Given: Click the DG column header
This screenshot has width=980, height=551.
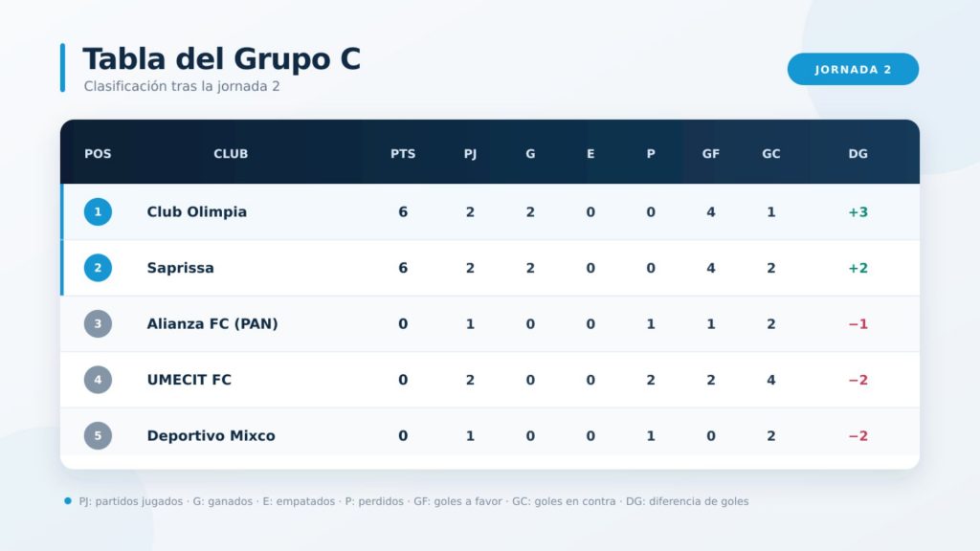Looking at the screenshot, I should [857, 154].
